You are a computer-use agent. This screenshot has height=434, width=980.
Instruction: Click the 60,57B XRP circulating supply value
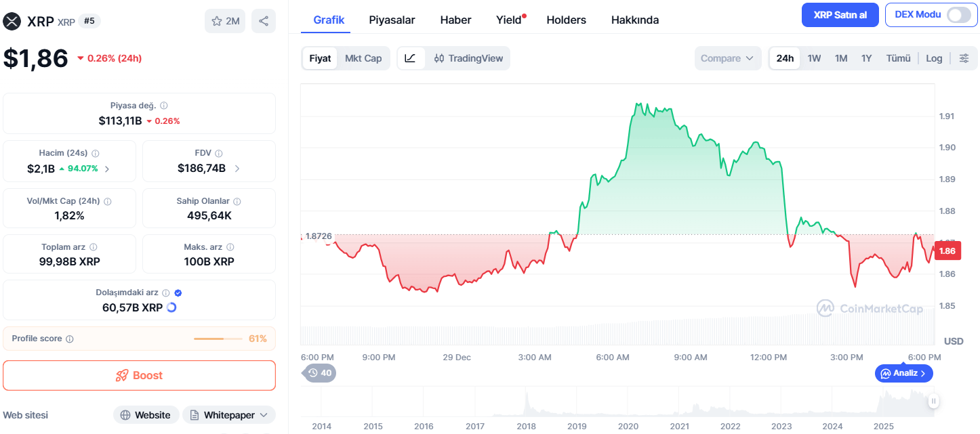(x=133, y=307)
